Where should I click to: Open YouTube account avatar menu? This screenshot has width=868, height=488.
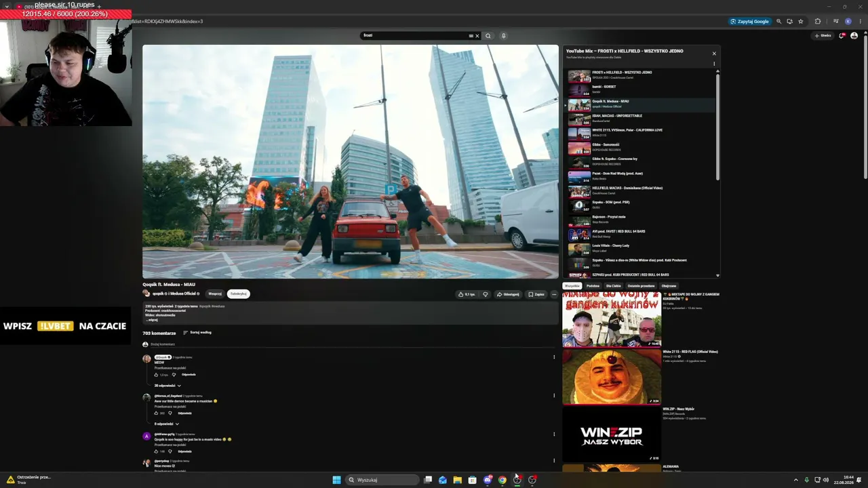854,36
